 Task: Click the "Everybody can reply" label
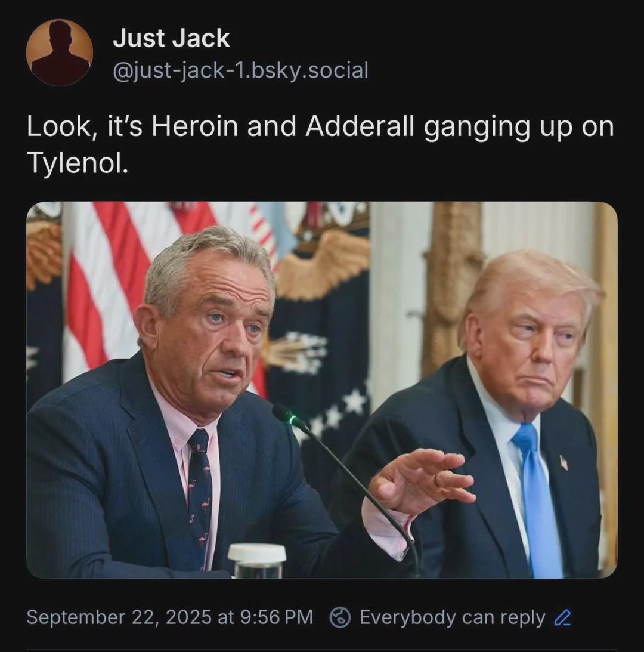tap(453, 617)
